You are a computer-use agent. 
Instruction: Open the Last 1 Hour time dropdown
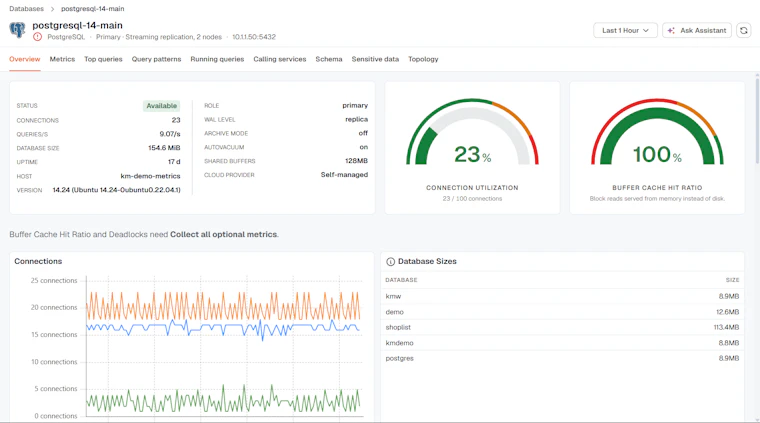tap(625, 30)
